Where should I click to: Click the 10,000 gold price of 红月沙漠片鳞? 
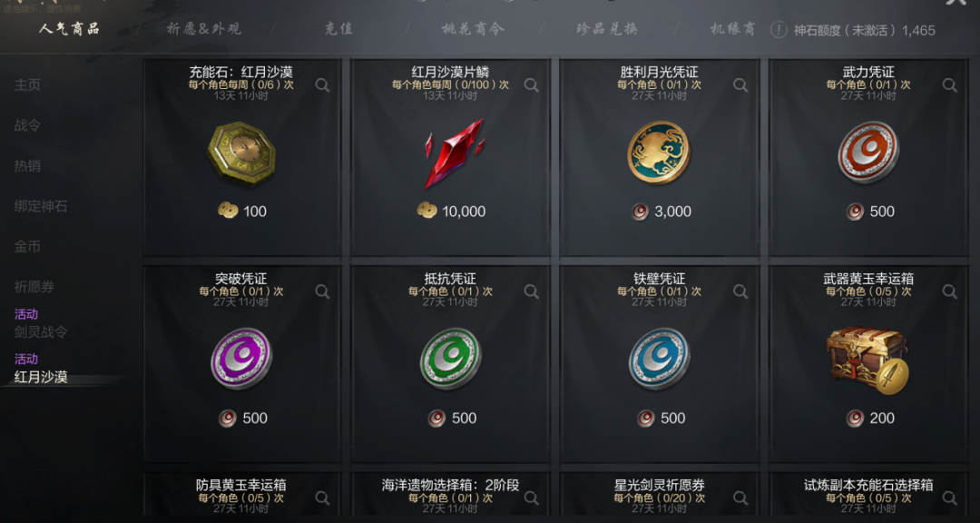[x=451, y=212]
